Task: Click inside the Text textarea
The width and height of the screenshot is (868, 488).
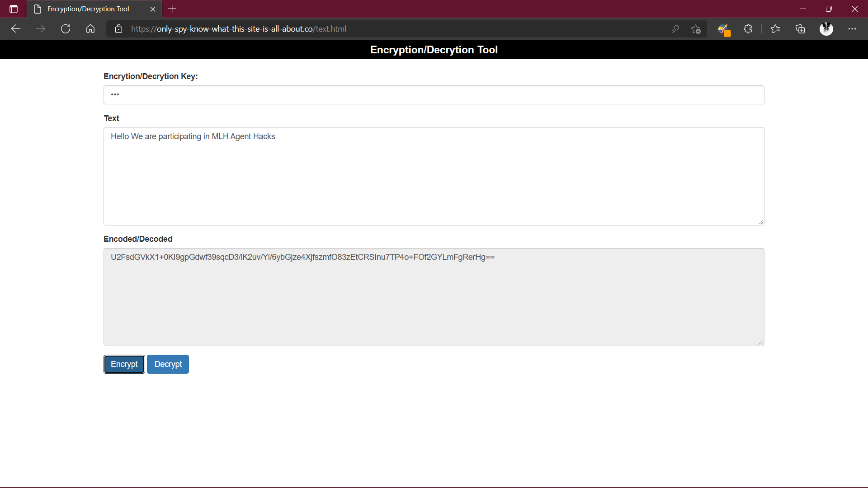Action: (433, 176)
